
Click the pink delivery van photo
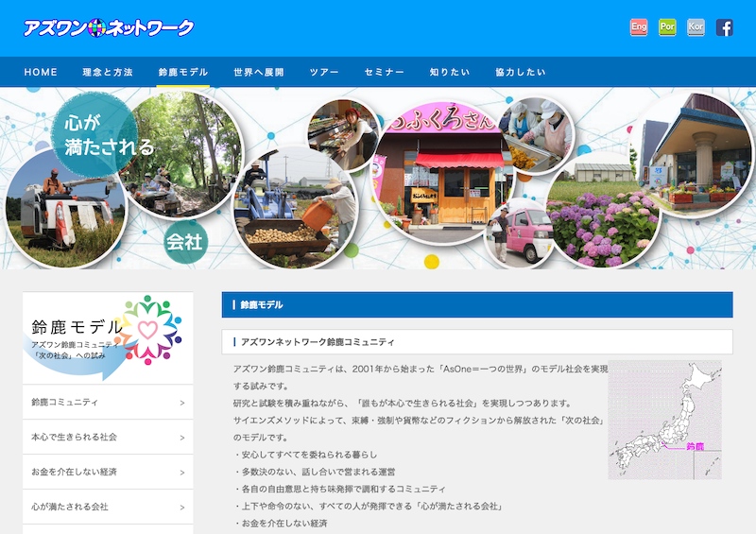coord(521,234)
